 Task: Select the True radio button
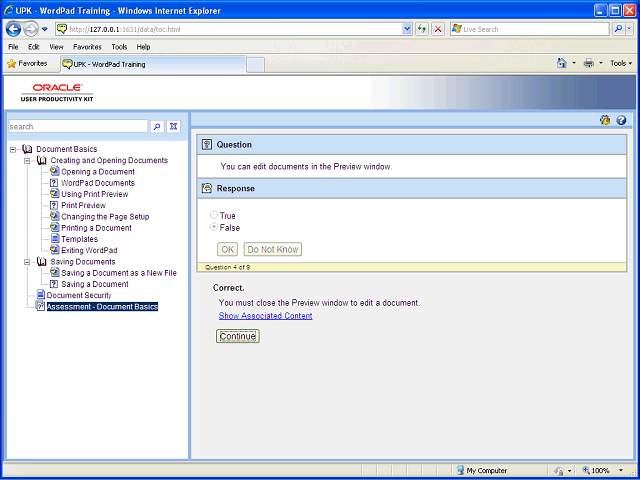(x=213, y=215)
